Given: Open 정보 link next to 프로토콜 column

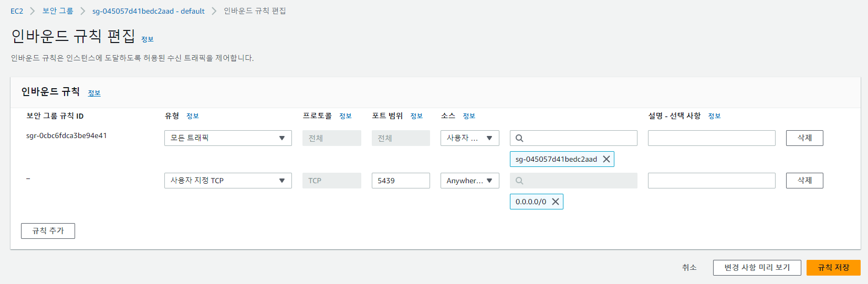Looking at the screenshot, I should click(x=346, y=116).
